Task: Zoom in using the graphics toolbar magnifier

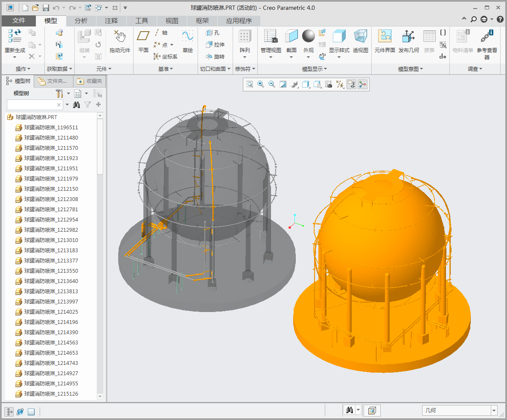Action: tap(261, 85)
